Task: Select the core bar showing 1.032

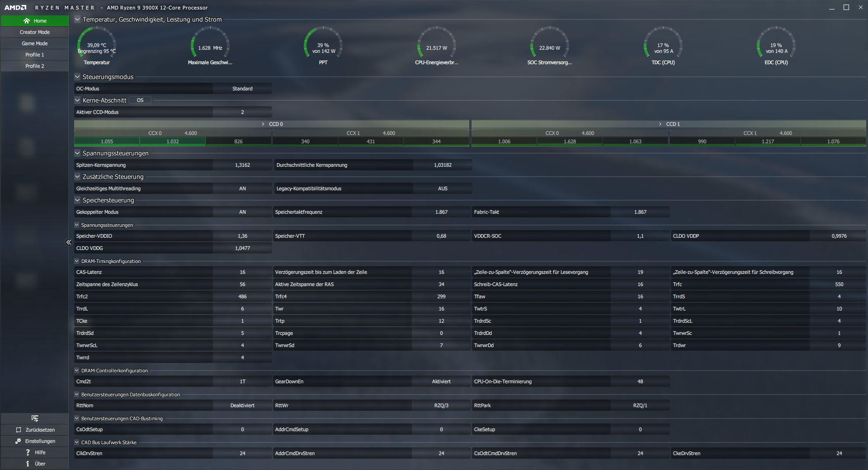Action: click(173, 141)
